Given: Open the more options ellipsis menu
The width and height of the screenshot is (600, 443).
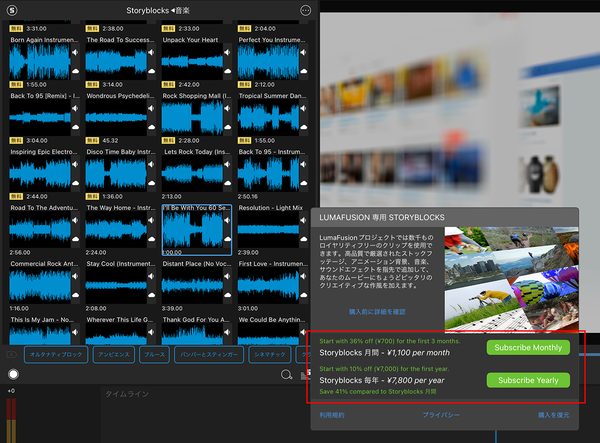Looking at the screenshot, I should [x=305, y=10].
